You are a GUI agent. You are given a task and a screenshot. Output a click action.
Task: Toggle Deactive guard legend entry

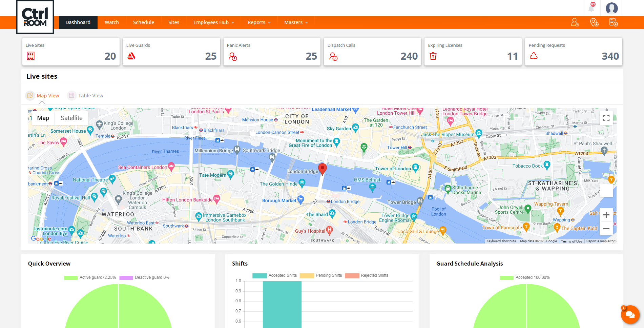[144, 277]
